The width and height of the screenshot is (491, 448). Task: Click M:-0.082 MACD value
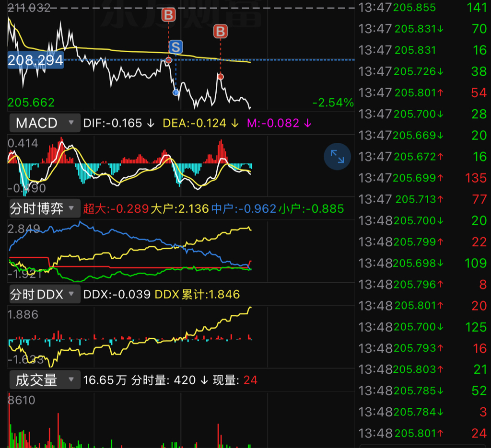click(280, 123)
